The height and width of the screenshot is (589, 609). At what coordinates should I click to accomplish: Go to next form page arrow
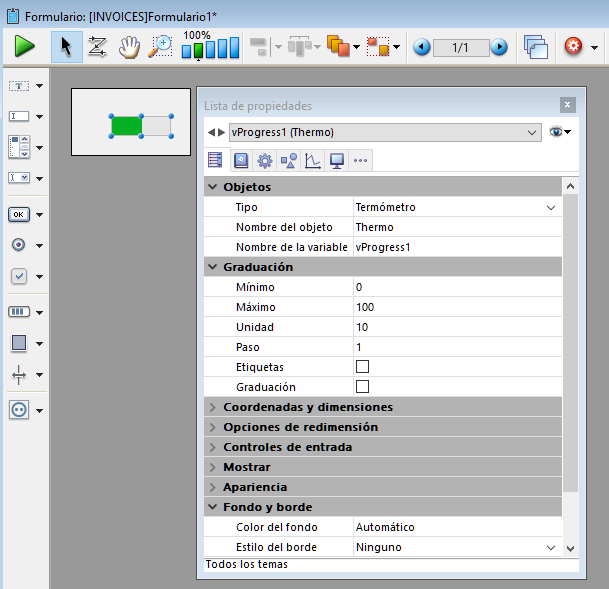(x=498, y=47)
